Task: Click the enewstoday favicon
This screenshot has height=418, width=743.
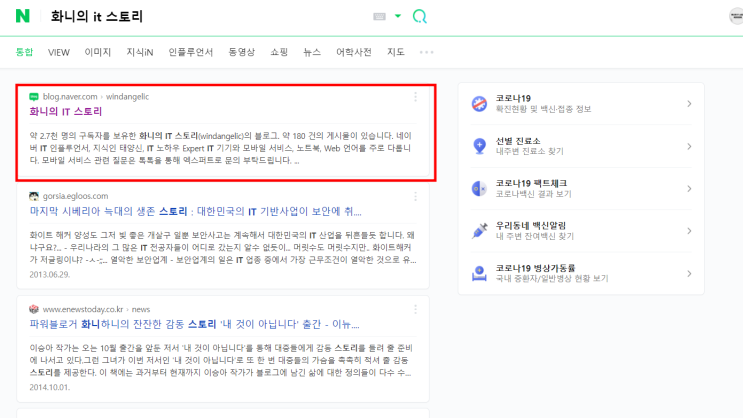Action: 34,309
